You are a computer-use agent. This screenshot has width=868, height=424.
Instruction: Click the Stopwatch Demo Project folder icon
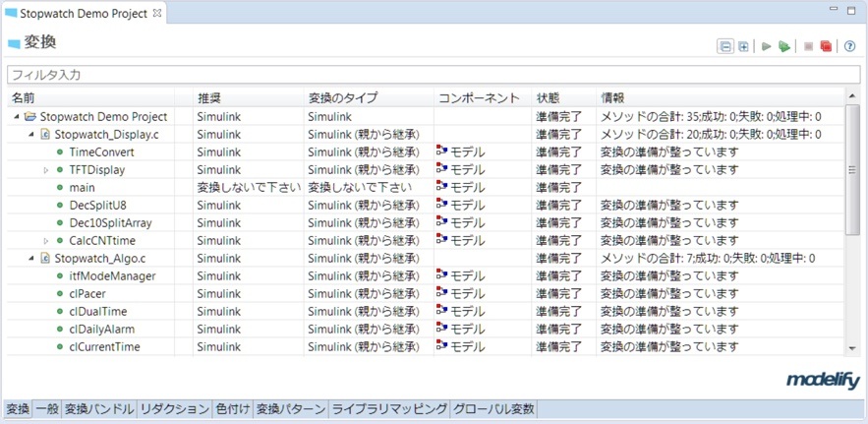coord(30,117)
